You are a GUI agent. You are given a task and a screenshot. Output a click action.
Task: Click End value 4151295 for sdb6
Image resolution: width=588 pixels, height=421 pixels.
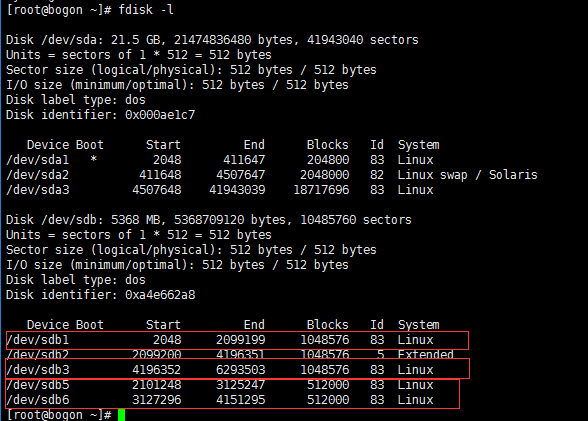240,400
